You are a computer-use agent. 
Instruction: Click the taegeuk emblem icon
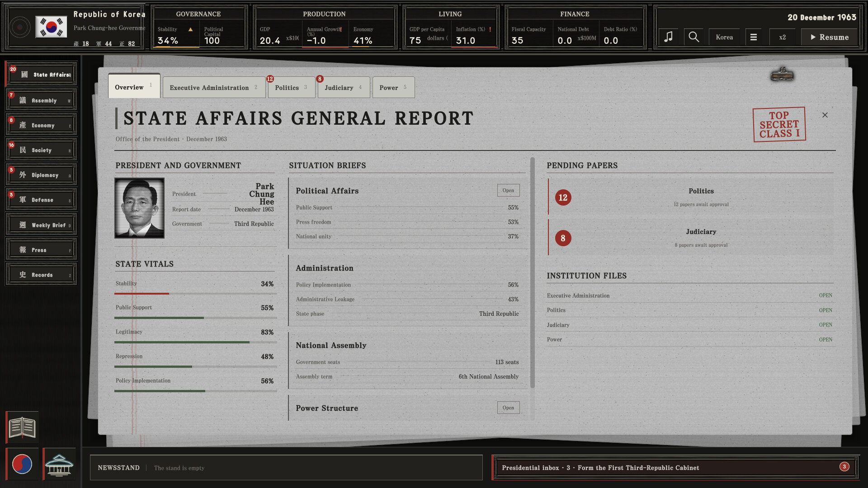(22, 464)
